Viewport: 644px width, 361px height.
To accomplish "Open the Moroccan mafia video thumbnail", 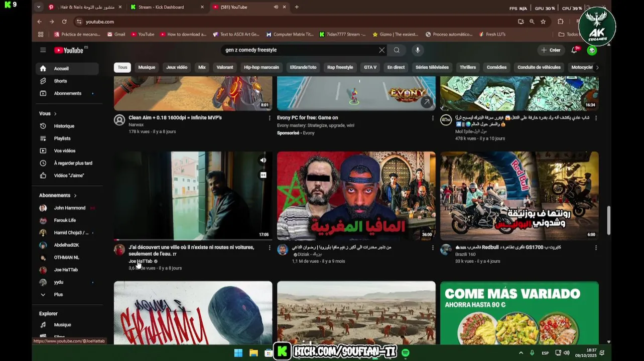I will click(x=356, y=196).
